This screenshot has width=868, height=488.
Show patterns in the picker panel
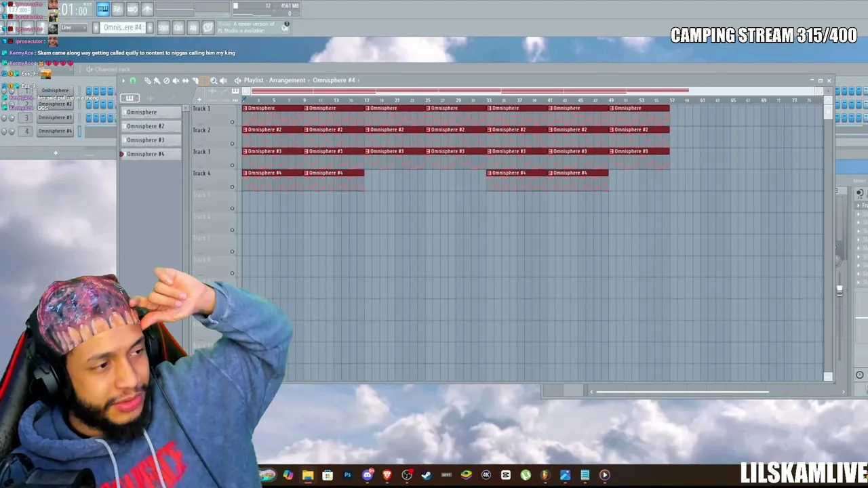point(130,98)
